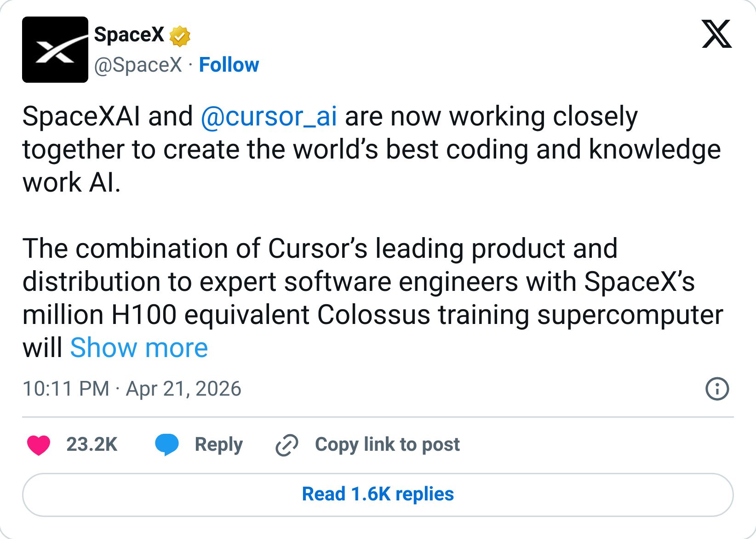Open the @SpaceX handle
The image size is (756, 539).
click(x=139, y=65)
